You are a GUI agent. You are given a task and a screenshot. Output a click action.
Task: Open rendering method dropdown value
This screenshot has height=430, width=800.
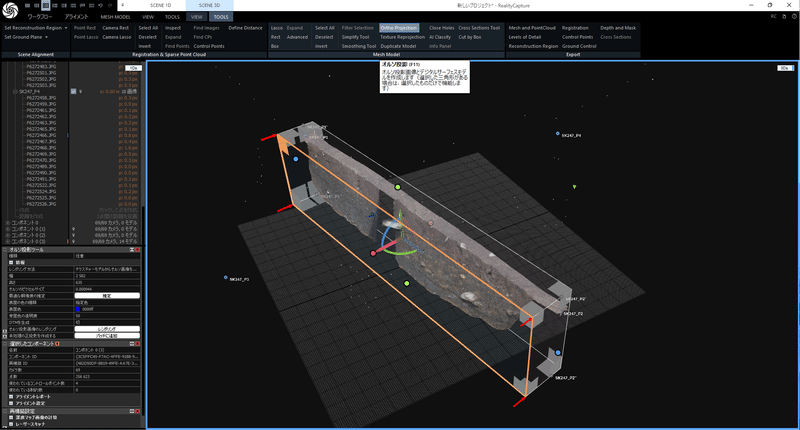click(x=107, y=269)
